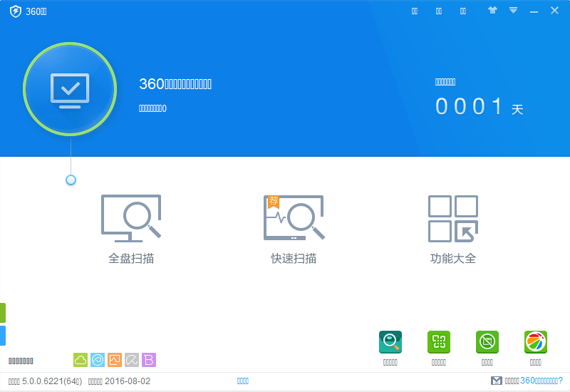Click the protection status monitor circle
The image size is (570, 392).
[70, 89]
